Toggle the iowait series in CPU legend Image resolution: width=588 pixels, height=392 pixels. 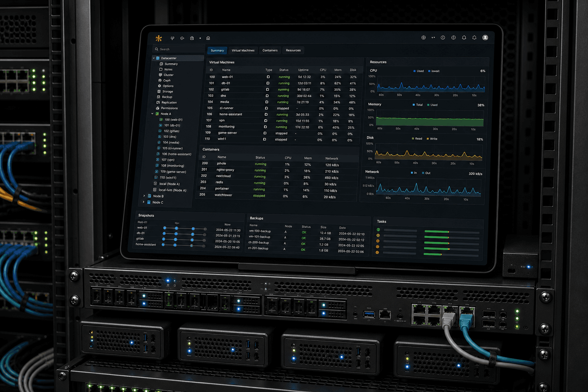coord(434,71)
